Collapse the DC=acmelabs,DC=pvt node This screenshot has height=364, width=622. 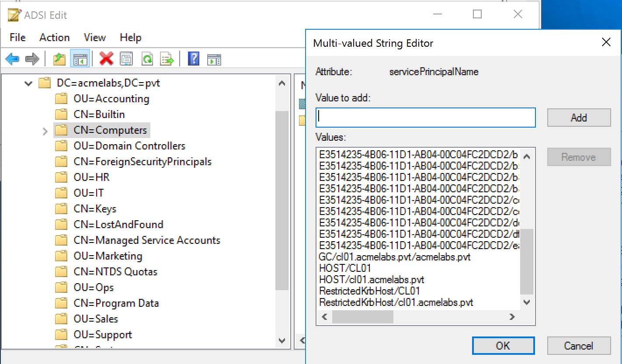click(x=28, y=83)
